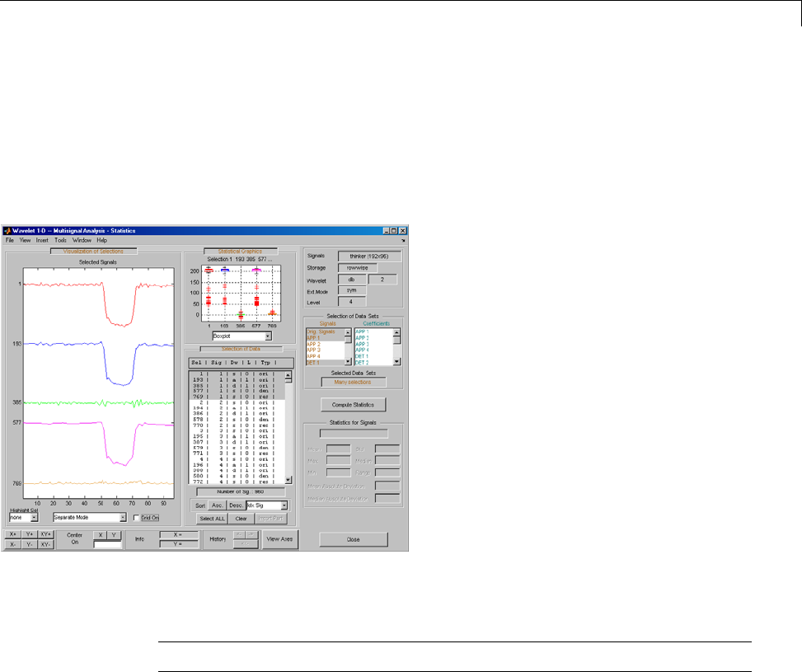Select 'APP 1' in the Coefficients list
This screenshot has height=672, width=802.
click(x=374, y=331)
